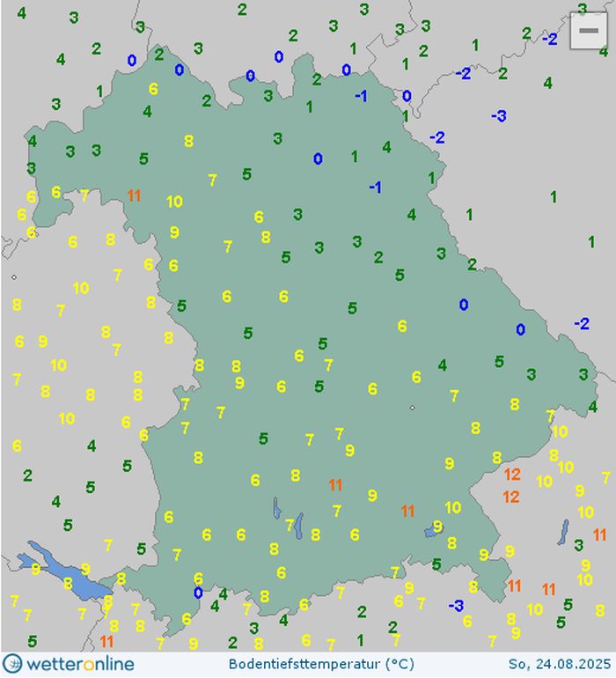Viewport: 616px width, 678px height.
Task: Click the leftmost of the two narrow lakes in southern Bavaria
Action: pos(276,509)
